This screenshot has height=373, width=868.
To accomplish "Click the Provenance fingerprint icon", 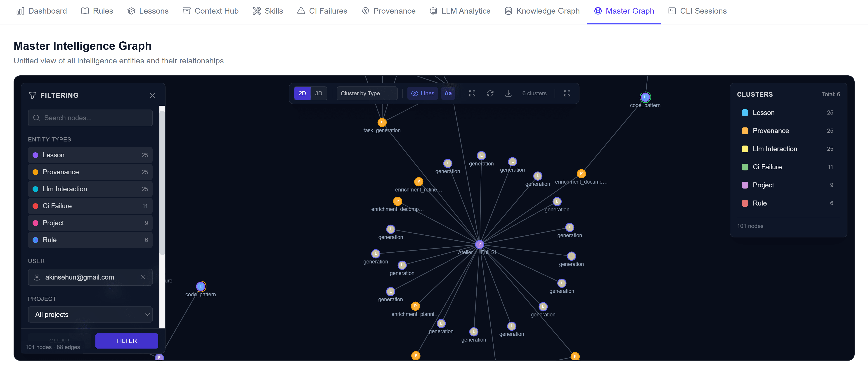I will pos(365,11).
